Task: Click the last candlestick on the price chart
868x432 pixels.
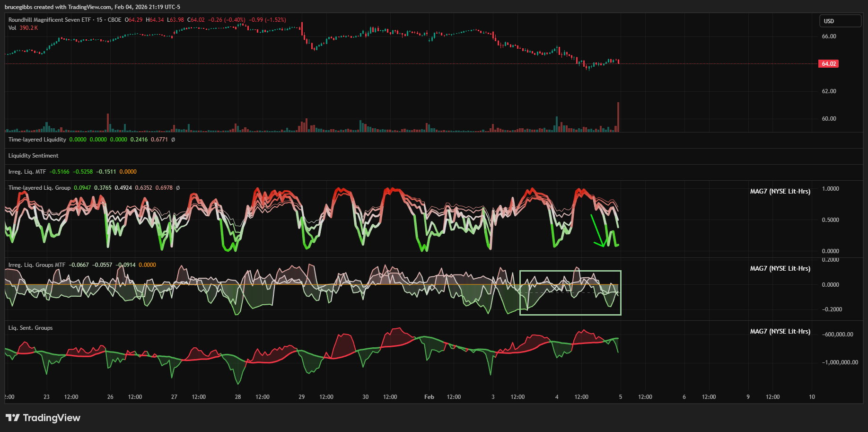Action: [618, 62]
